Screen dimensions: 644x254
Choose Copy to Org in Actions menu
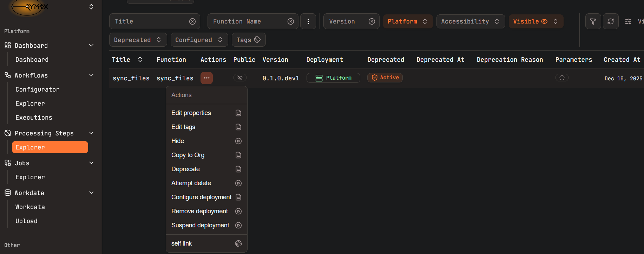[x=188, y=155]
